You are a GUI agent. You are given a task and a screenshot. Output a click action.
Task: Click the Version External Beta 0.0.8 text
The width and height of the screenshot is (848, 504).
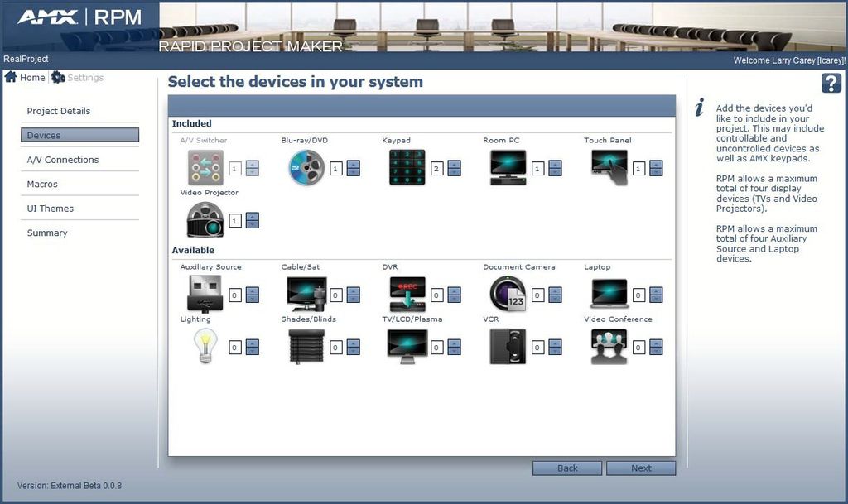click(70, 486)
